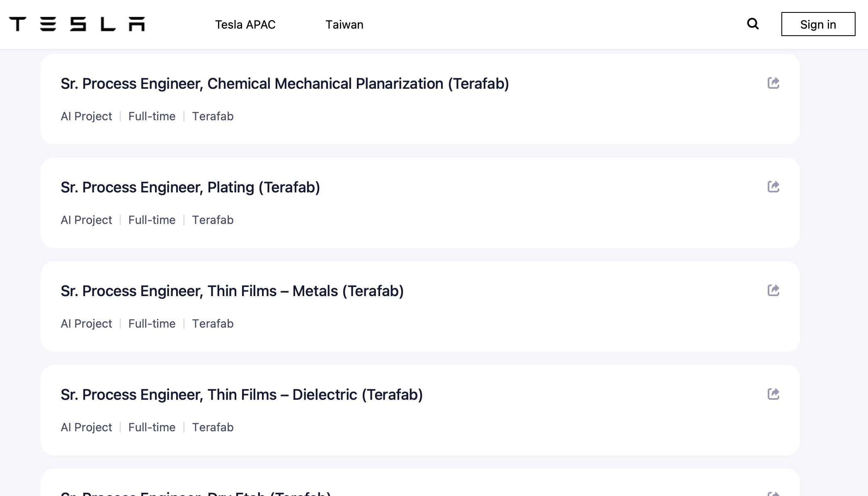
Task: Share the Plating engineer job
Action: click(773, 187)
